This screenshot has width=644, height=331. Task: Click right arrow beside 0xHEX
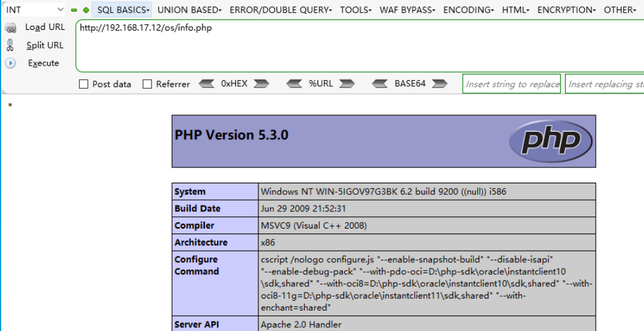261,84
